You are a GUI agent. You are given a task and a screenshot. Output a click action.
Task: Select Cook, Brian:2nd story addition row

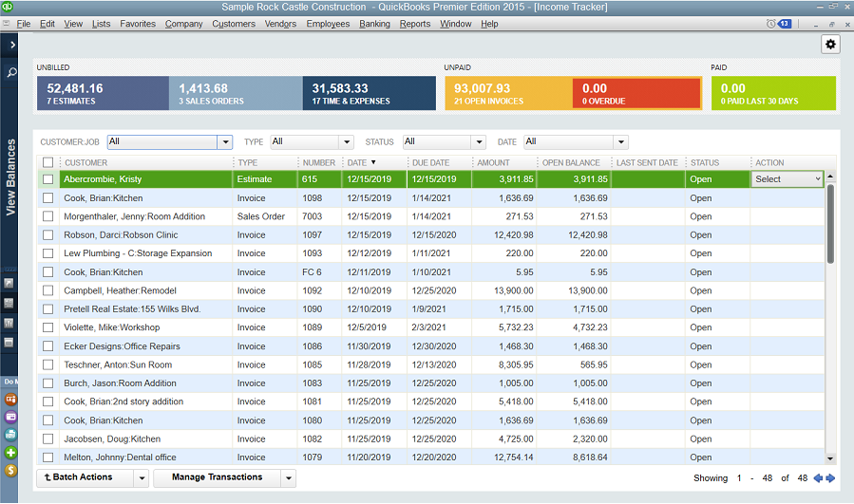point(431,401)
